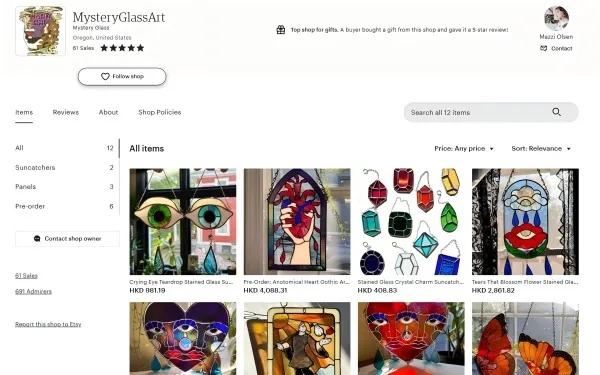This screenshot has width=600, height=375.
Task: Open the Price: Any price dropdown
Action: pyautogui.click(x=464, y=148)
